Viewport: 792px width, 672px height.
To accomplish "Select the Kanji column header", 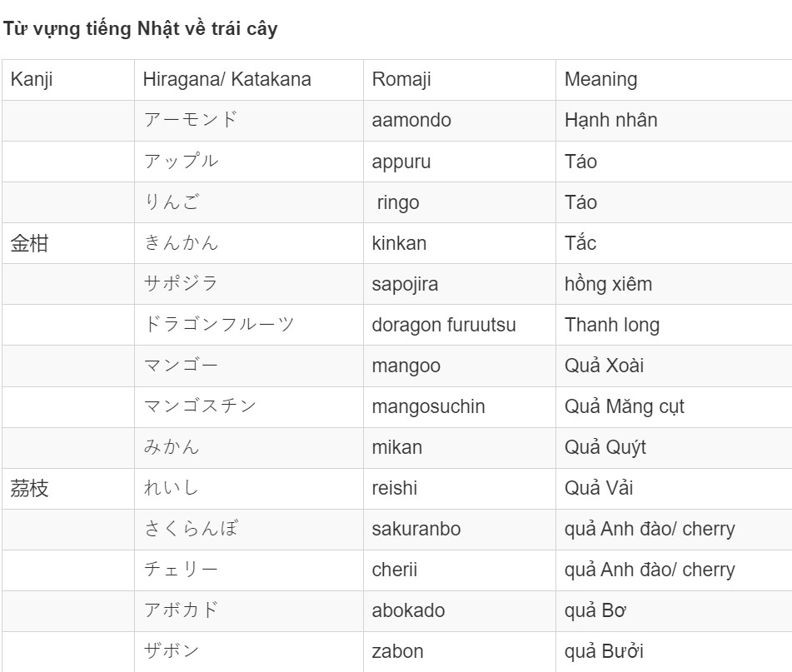I will pyautogui.click(x=68, y=80).
